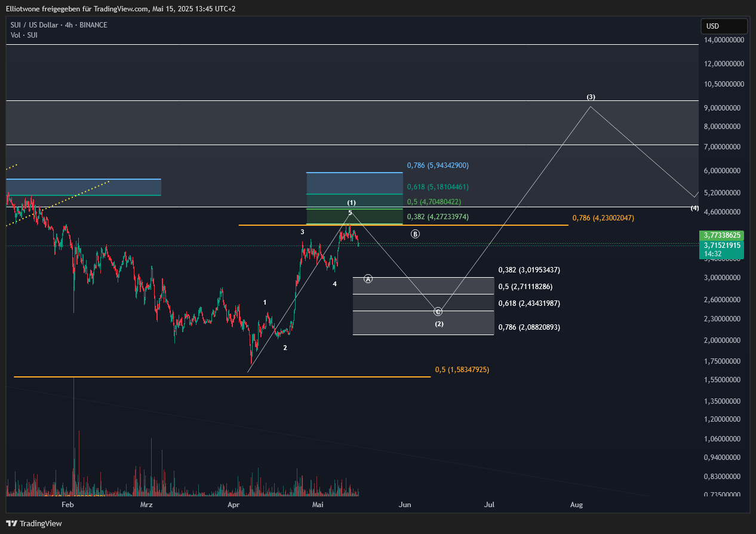Click the Jul label on time axis
This screenshot has width=756, height=534.
pos(490,505)
